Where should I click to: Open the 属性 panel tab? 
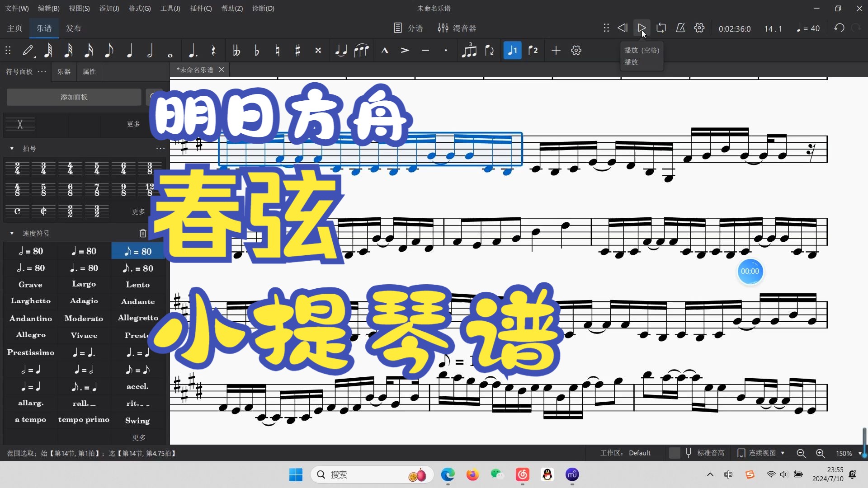[89, 71]
